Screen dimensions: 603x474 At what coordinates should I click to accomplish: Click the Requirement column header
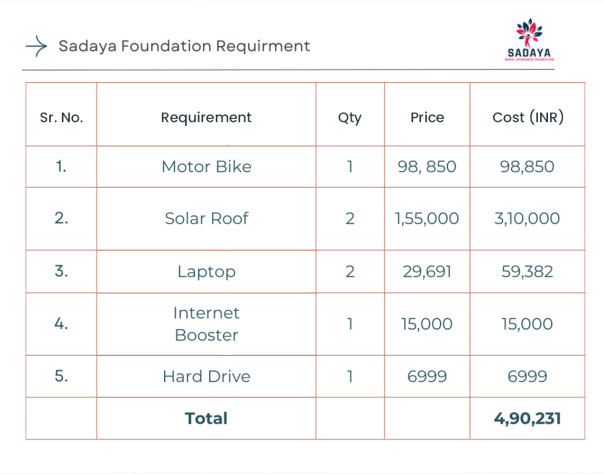pos(206,117)
